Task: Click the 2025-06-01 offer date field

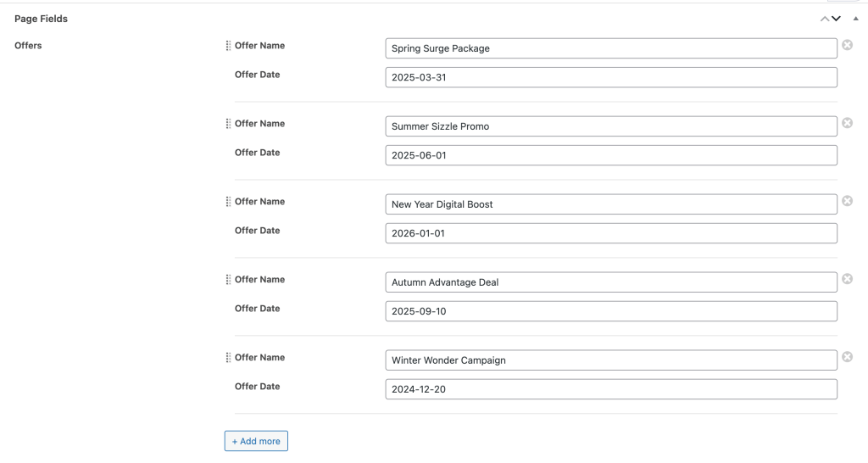Action: [x=610, y=155]
